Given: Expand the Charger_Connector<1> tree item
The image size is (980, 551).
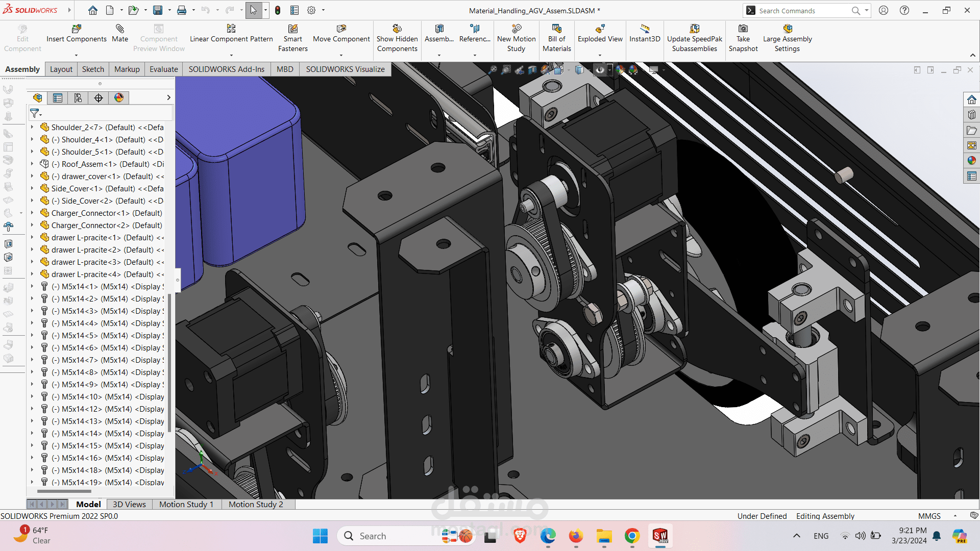Looking at the screenshot, I should (32, 213).
